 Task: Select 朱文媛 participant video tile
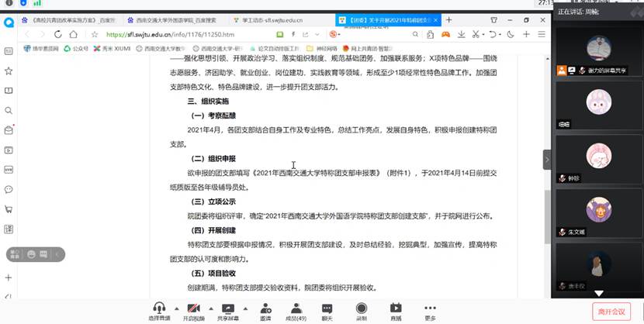(599, 213)
